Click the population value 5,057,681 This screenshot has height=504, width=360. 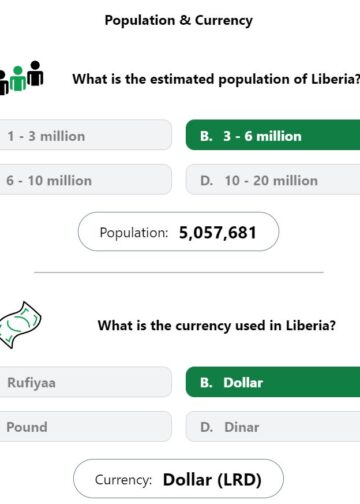(218, 232)
